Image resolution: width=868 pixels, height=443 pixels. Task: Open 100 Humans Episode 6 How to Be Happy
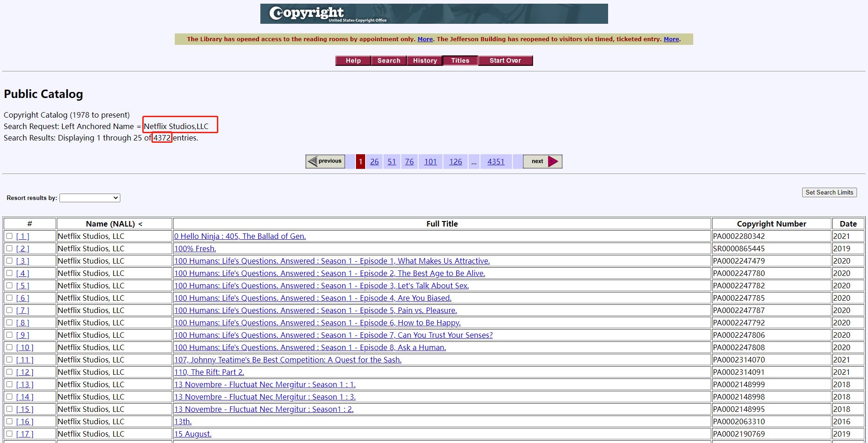(317, 323)
